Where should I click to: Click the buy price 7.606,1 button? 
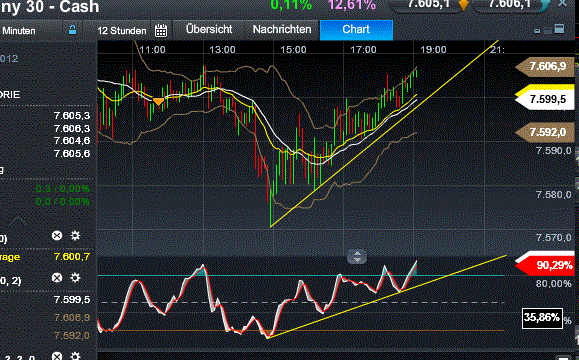[511, 4]
